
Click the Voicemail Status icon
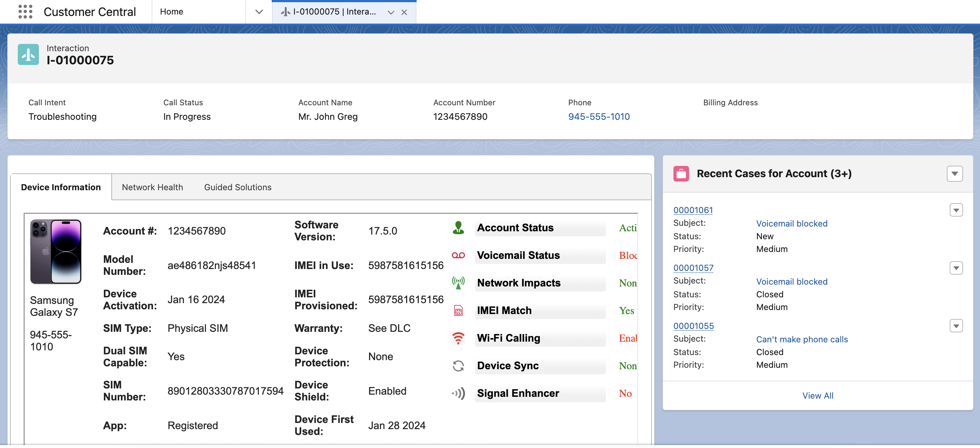pos(458,255)
